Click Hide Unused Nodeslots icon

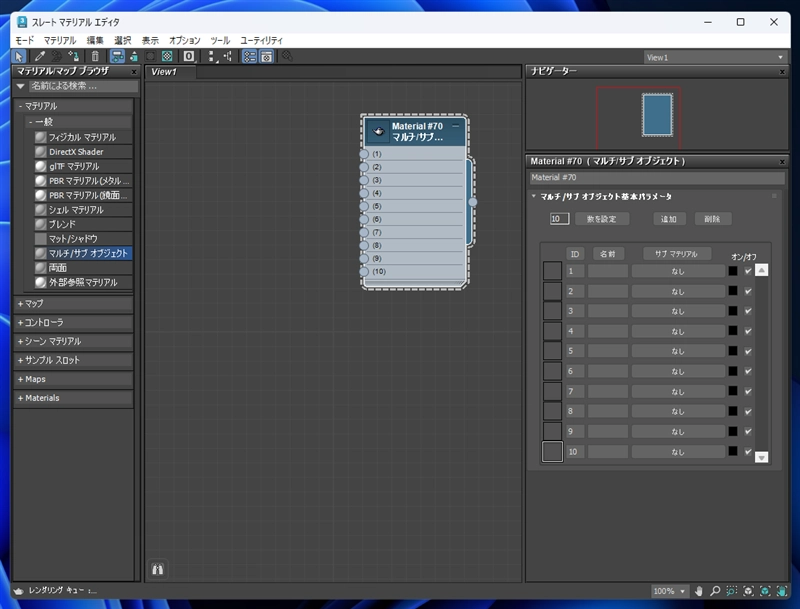(134, 56)
